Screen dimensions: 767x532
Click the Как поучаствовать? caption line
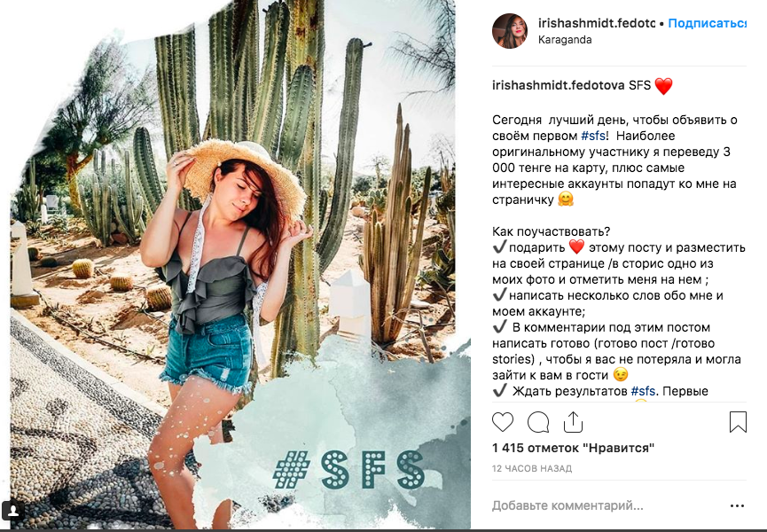(551, 231)
